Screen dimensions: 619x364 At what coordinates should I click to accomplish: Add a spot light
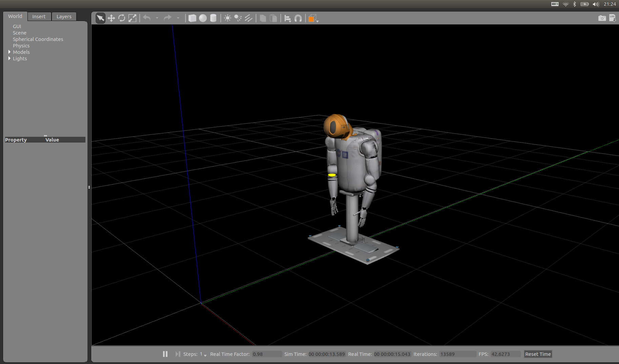pyautogui.click(x=238, y=18)
